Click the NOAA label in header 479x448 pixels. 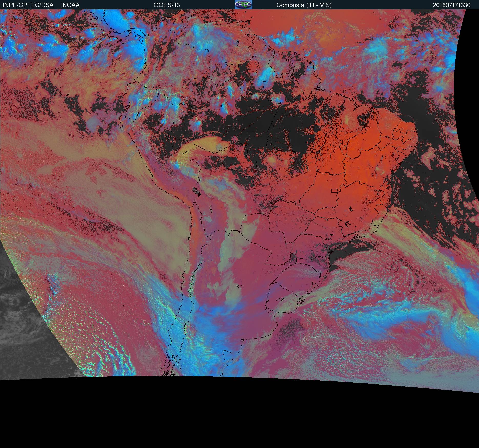(x=71, y=5)
